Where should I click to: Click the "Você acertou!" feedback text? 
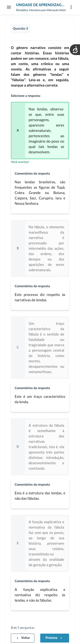[x=20, y=162]
